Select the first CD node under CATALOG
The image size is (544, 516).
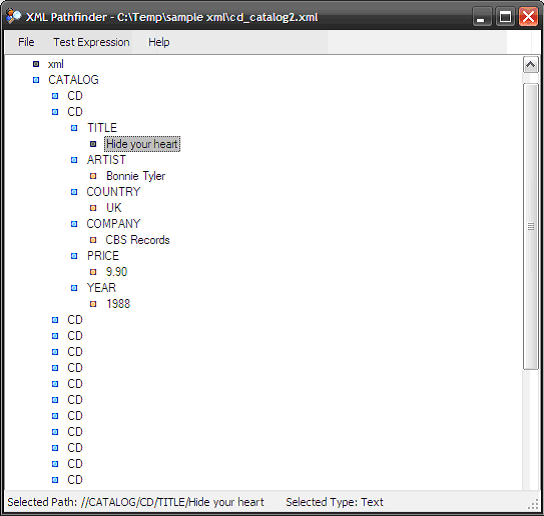point(75,96)
